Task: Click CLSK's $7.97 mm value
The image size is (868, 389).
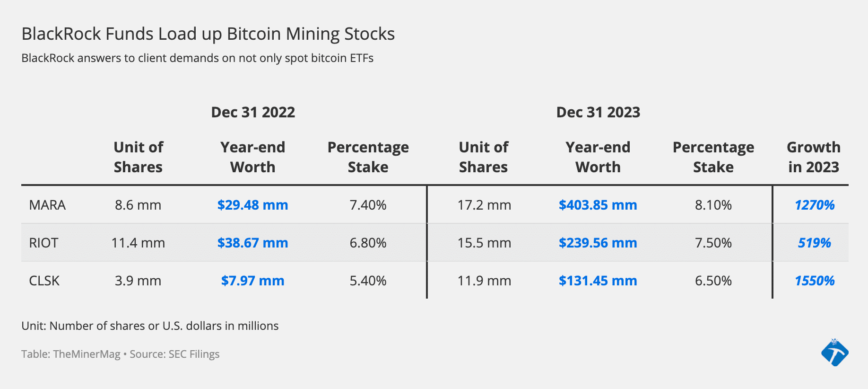Action: tap(252, 281)
